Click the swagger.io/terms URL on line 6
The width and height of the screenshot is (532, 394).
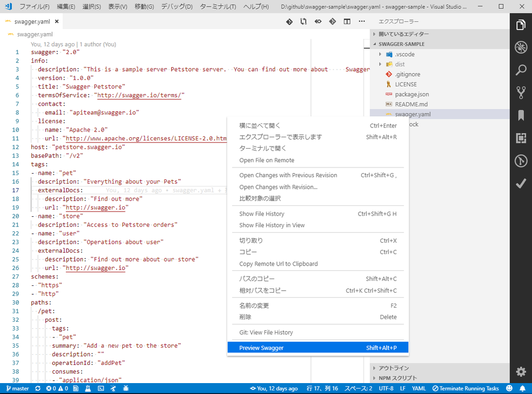139,95
